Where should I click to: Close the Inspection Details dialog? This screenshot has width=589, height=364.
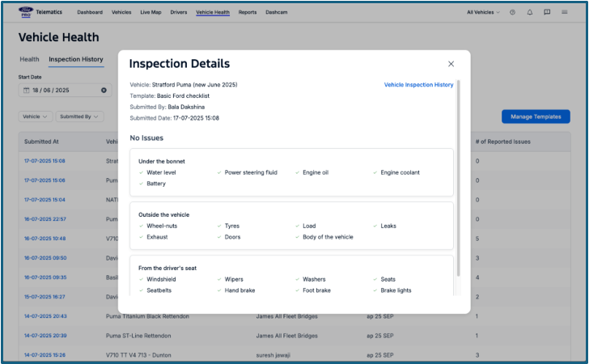(x=451, y=64)
